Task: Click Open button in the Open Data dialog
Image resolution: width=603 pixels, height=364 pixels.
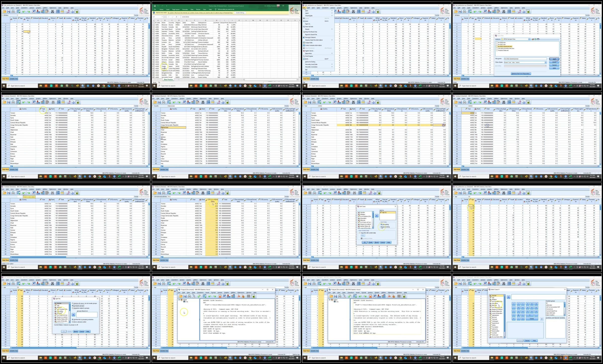Action: (554, 59)
